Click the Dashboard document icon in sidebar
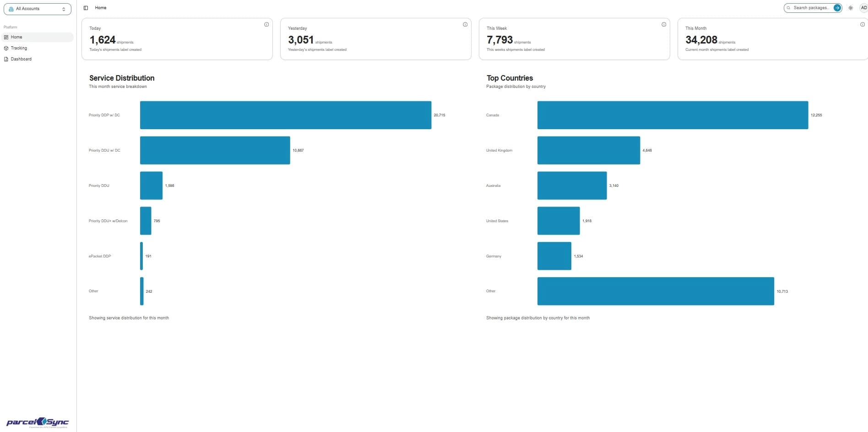The height and width of the screenshot is (432, 868). [x=6, y=59]
